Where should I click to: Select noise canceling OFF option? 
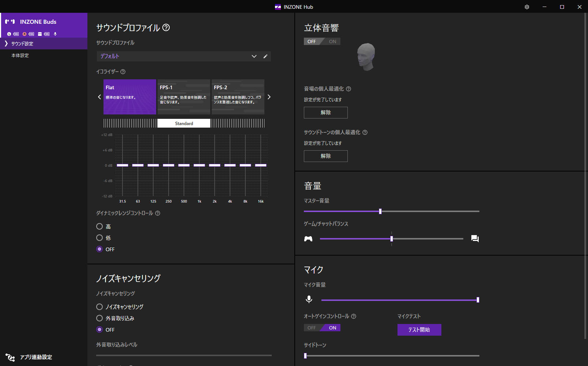click(99, 329)
